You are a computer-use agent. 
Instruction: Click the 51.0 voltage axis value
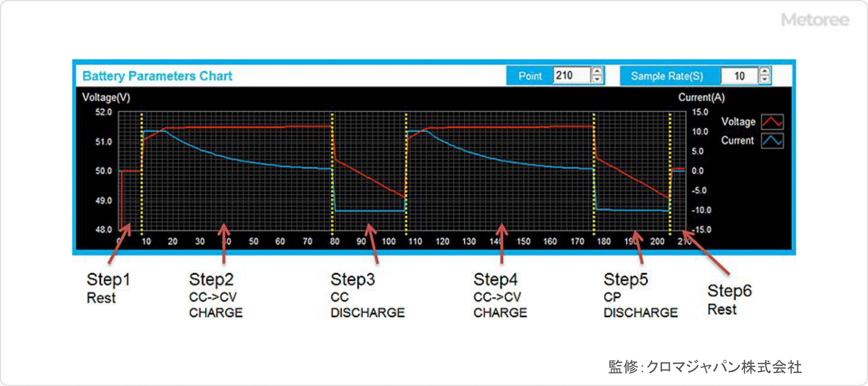(104, 142)
